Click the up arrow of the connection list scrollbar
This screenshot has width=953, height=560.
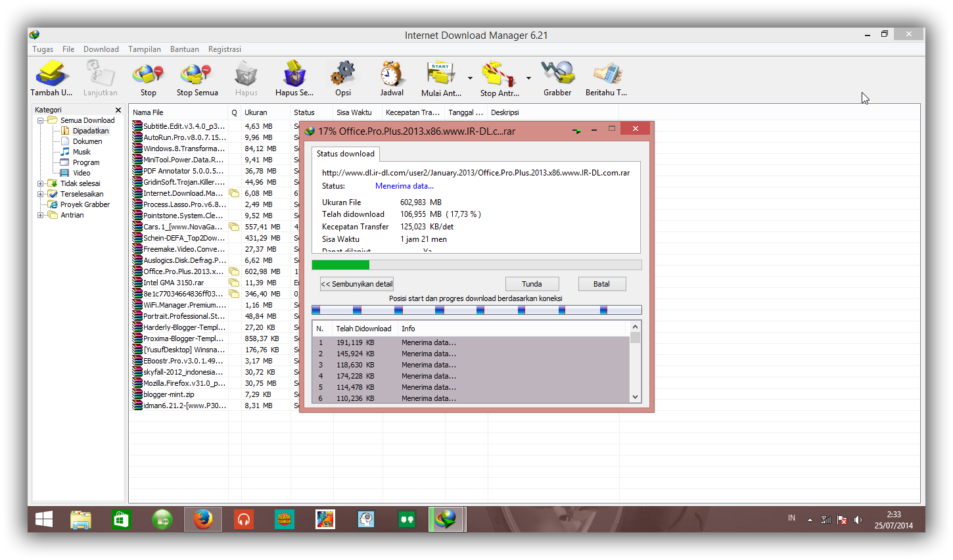635,327
